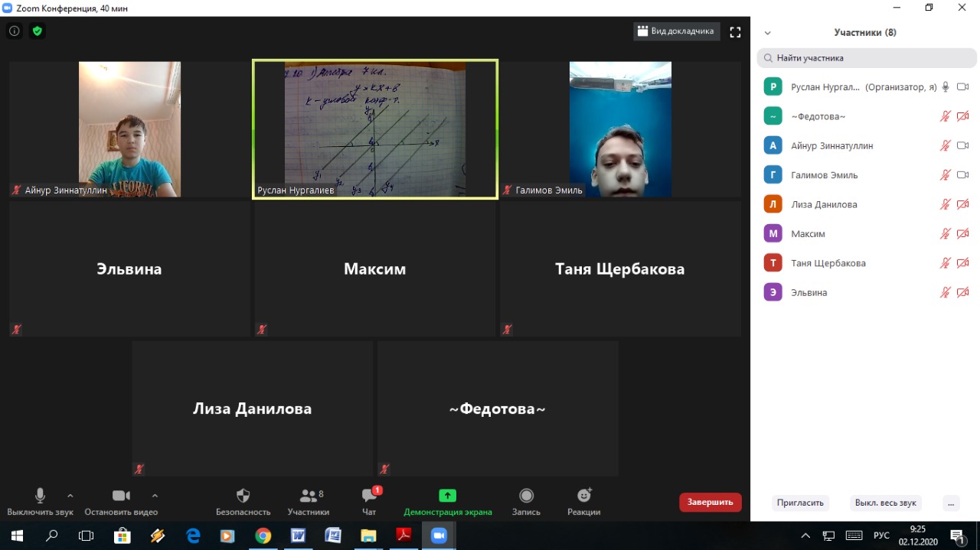This screenshot has width=980, height=550.
Task: Open the Security (Безопасность) shield icon
Action: tap(243, 496)
